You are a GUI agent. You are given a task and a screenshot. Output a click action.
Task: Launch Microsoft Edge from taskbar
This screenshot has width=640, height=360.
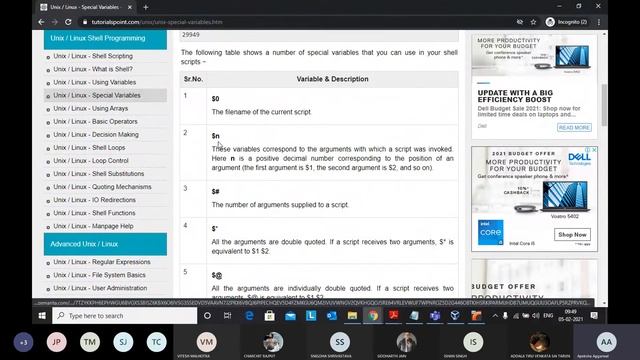pyautogui.click(x=249, y=316)
